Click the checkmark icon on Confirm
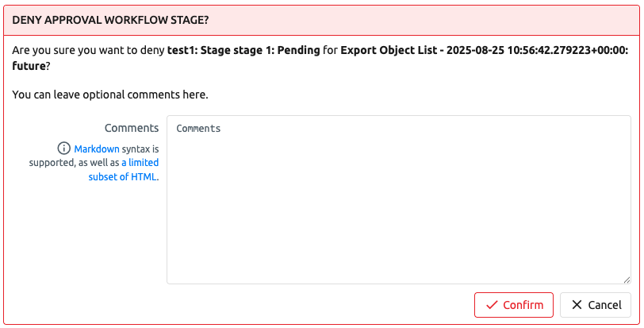644x328 pixels. pos(492,305)
